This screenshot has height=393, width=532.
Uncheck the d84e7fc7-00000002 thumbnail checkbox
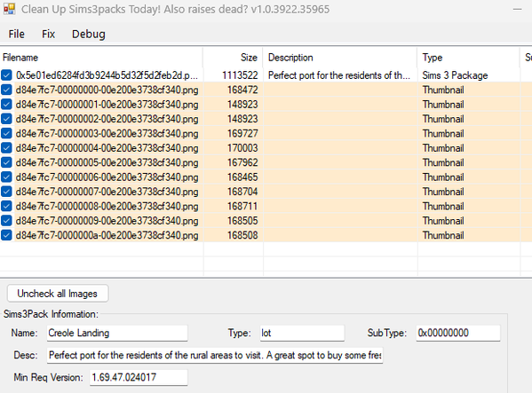[6, 119]
